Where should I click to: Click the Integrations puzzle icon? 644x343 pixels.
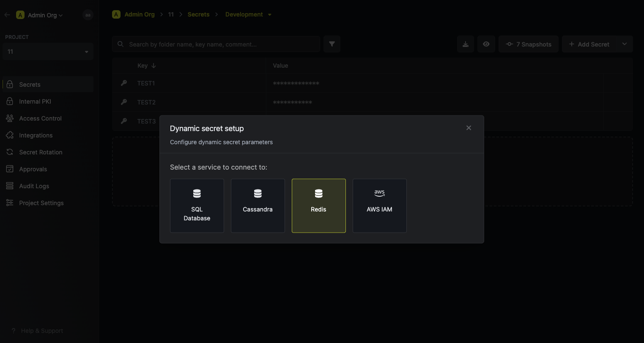[x=10, y=135]
